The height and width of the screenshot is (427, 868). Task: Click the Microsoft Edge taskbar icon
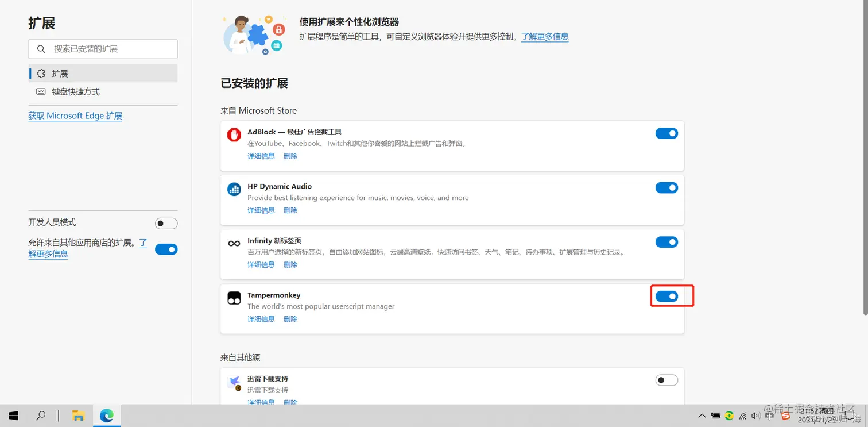coord(106,416)
